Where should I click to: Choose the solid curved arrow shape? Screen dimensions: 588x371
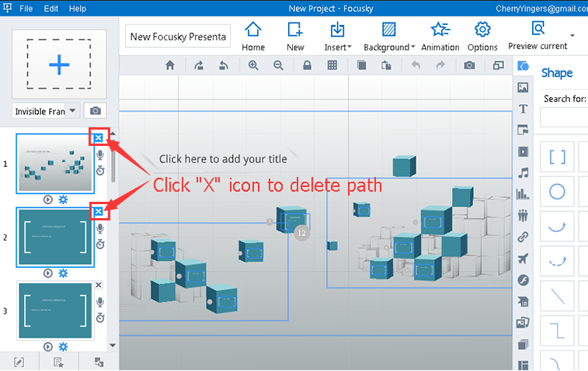(x=557, y=227)
